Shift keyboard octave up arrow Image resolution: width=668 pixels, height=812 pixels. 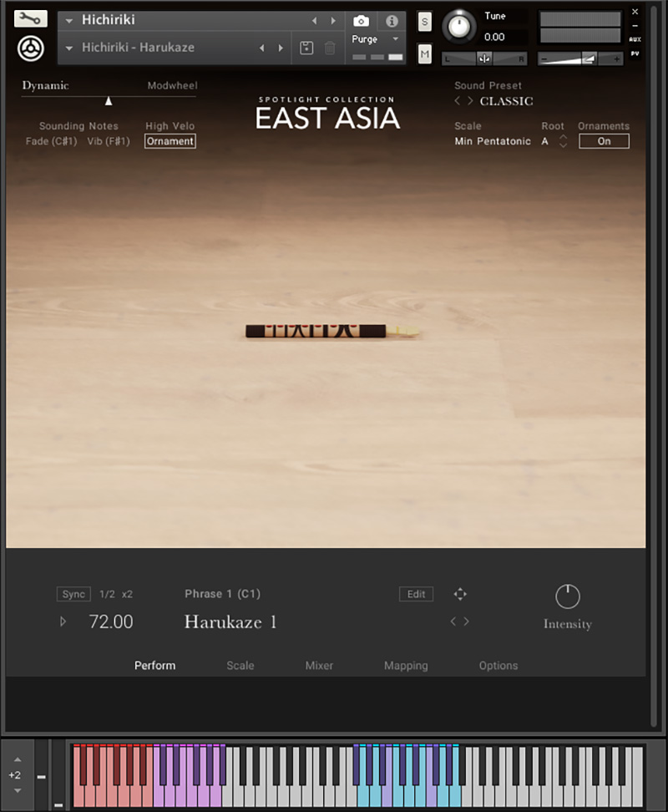coord(18,759)
